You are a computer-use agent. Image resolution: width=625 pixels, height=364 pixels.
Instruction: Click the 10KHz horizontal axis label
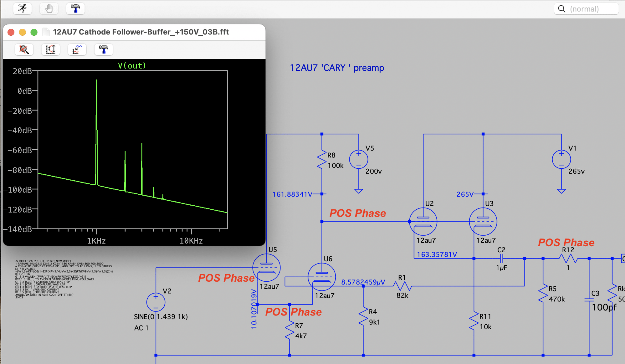[x=191, y=241]
